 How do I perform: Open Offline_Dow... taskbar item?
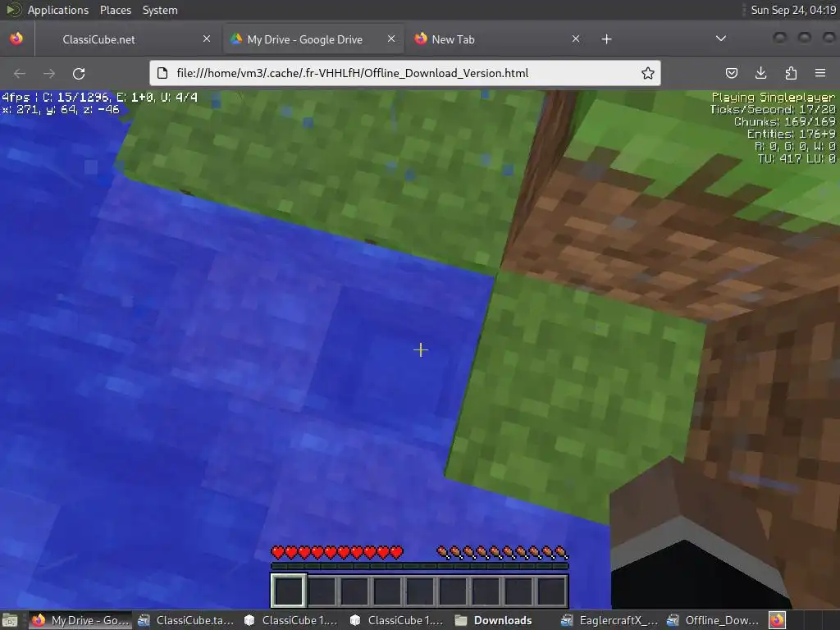(713, 620)
